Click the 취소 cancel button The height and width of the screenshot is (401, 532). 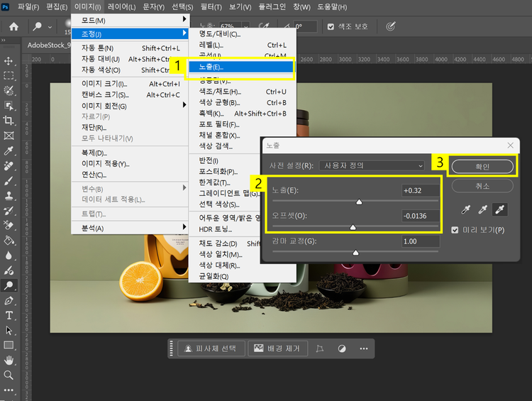(482, 185)
